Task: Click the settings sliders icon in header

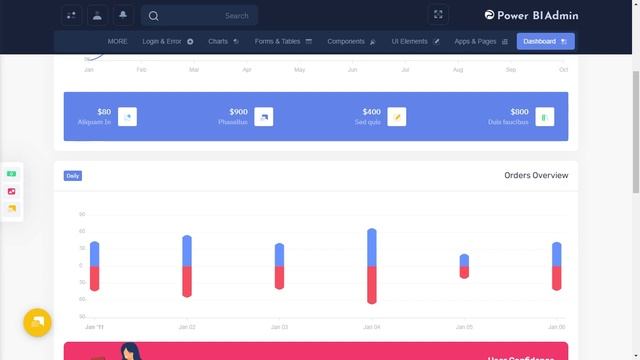Action: point(71,16)
